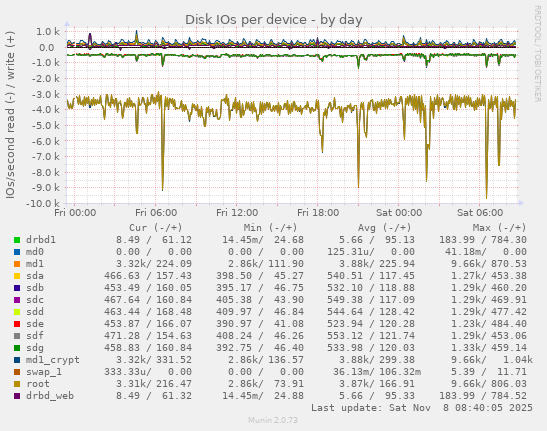Click the sdg dark green legend swatch
This screenshot has width=547, height=431.
(17, 348)
